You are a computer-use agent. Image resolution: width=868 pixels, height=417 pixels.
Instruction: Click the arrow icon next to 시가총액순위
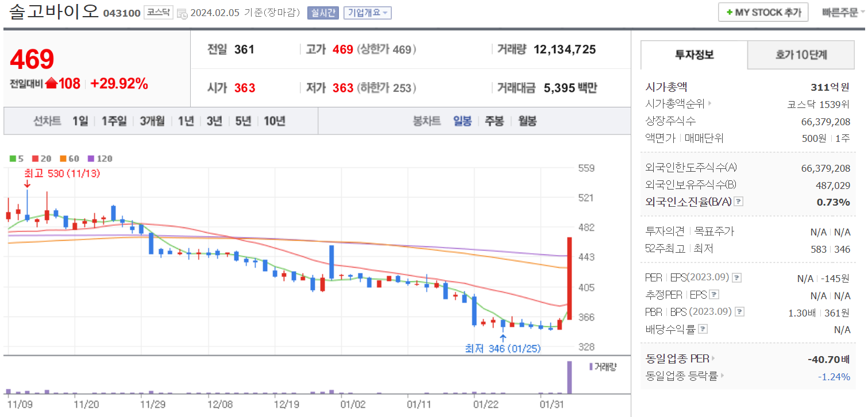[x=710, y=104]
